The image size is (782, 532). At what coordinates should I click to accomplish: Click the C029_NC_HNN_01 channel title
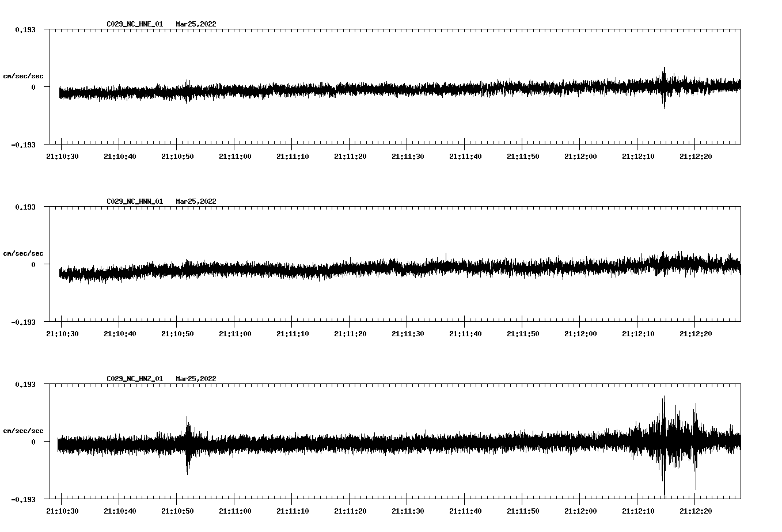(x=135, y=202)
